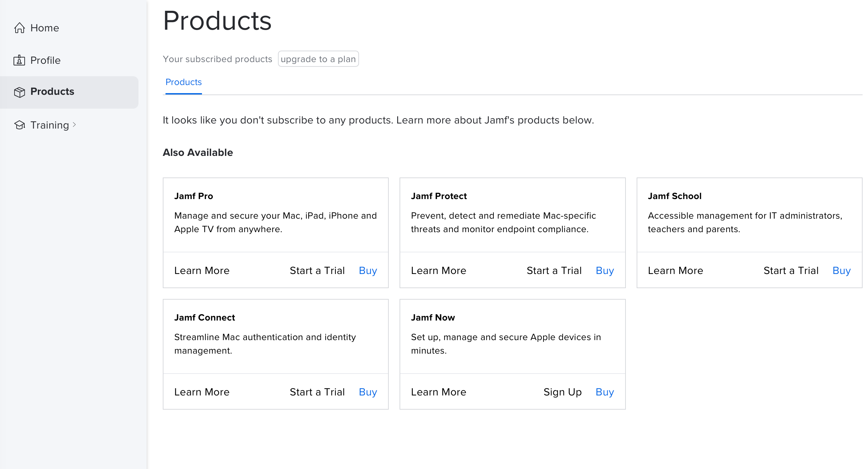Click Jamf Protect description about Mac-specific threats
Viewport: 868px width, 469px height.
coord(503,222)
